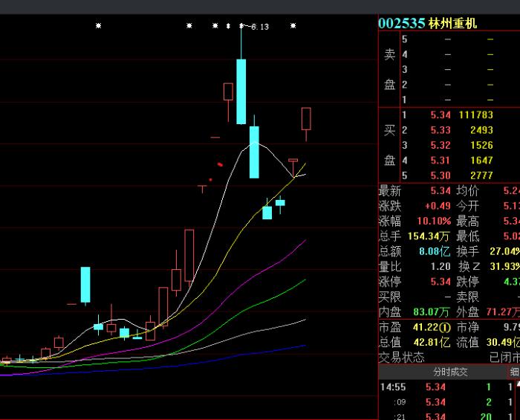Click the 6.13 high price label
The width and height of the screenshot is (520, 420).
click(x=260, y=27)
